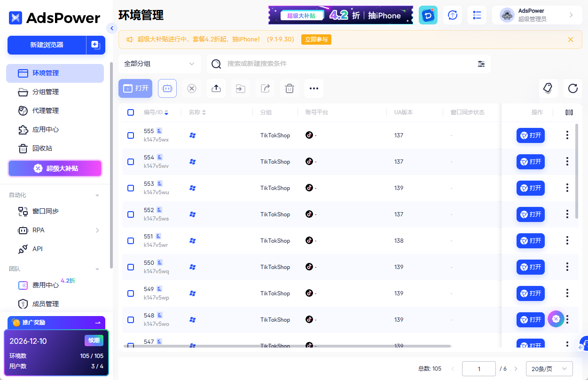Click 打开 button for row 555
This screenshot has height=380, width=588.
point(531,135)
